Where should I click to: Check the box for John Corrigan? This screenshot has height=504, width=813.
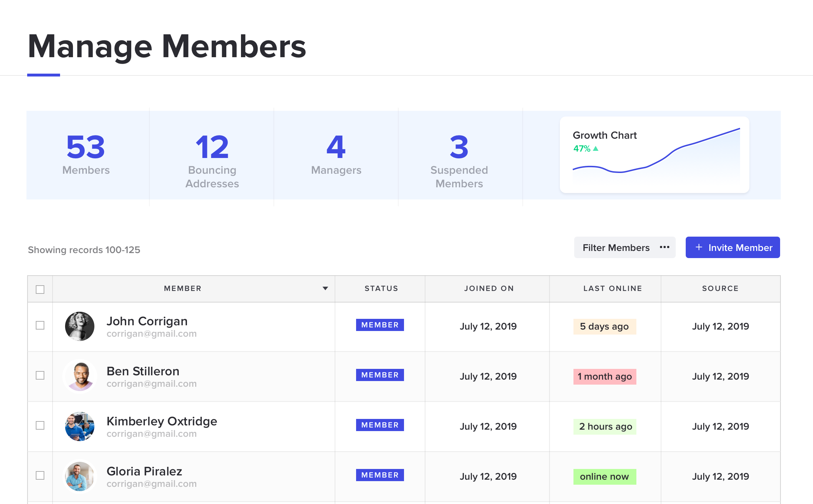point(40,325)
